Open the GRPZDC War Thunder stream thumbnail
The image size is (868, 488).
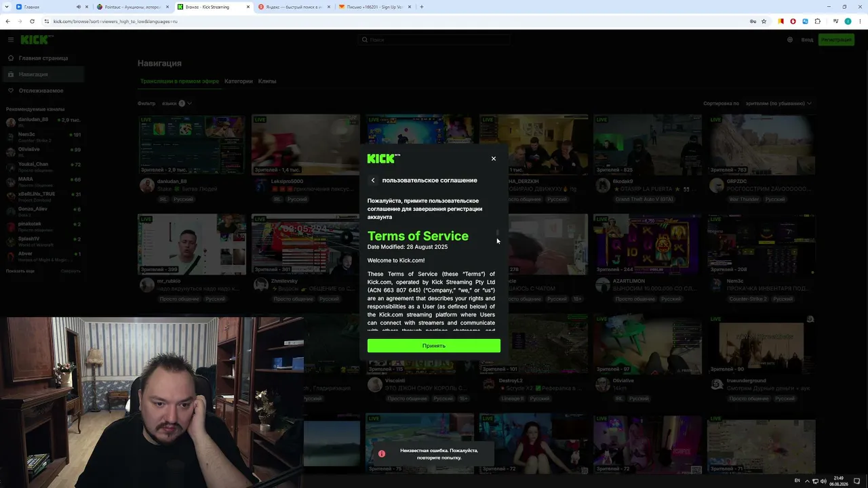pyautogui.click(x=762, y=144)
